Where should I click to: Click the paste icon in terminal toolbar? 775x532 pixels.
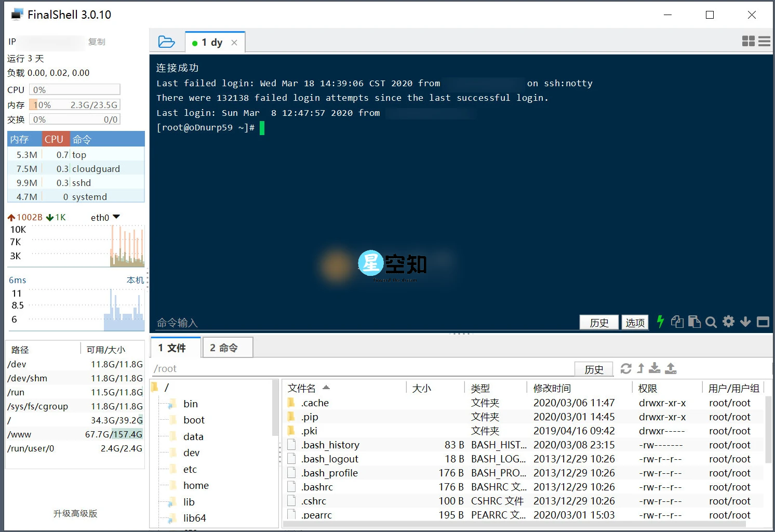(x=694, y=322)
